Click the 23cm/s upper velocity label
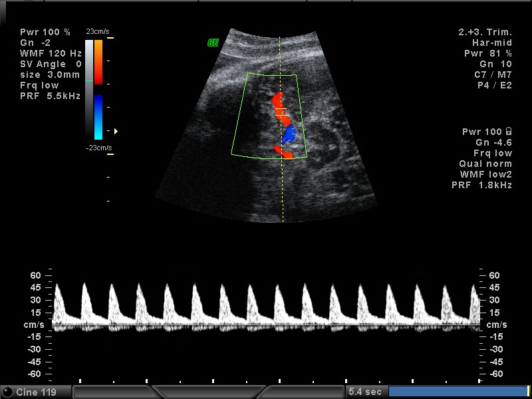The image size is (532, 399). 98,31
